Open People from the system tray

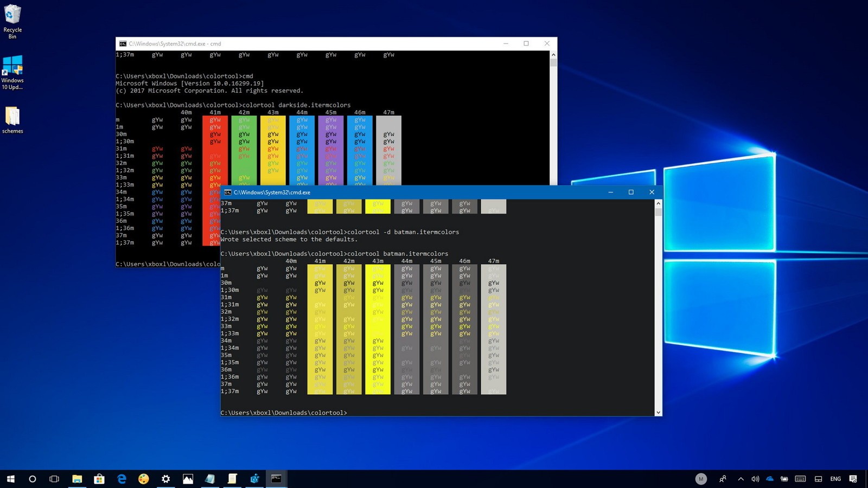click(x=723, y=479)
